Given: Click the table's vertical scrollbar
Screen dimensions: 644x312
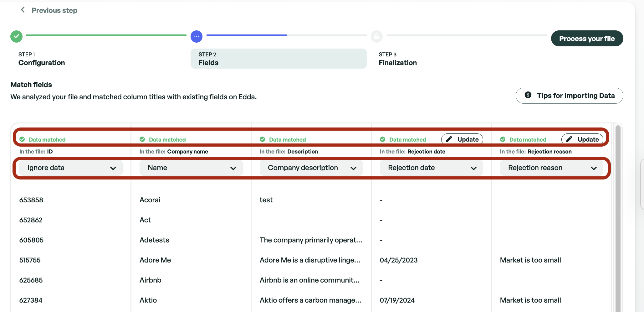Looking at the screenshot, I should coord(618,218).
